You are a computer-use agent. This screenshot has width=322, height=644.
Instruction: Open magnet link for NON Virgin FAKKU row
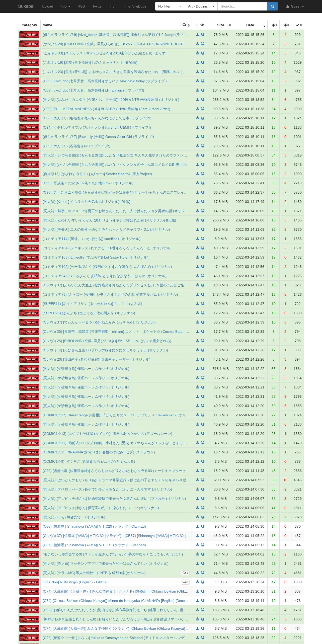[203, 582]
